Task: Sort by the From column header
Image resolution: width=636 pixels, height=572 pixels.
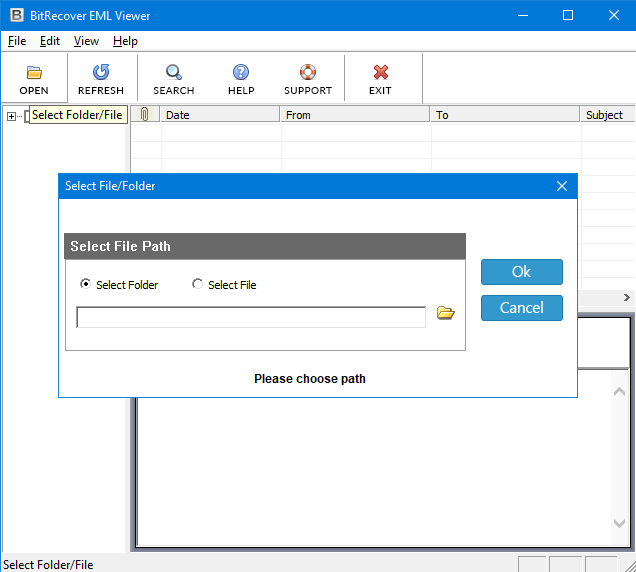Action: 355,114
